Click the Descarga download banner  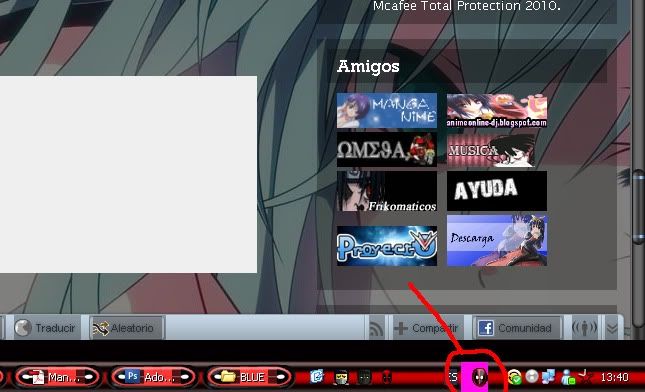(x=497, y=240)
